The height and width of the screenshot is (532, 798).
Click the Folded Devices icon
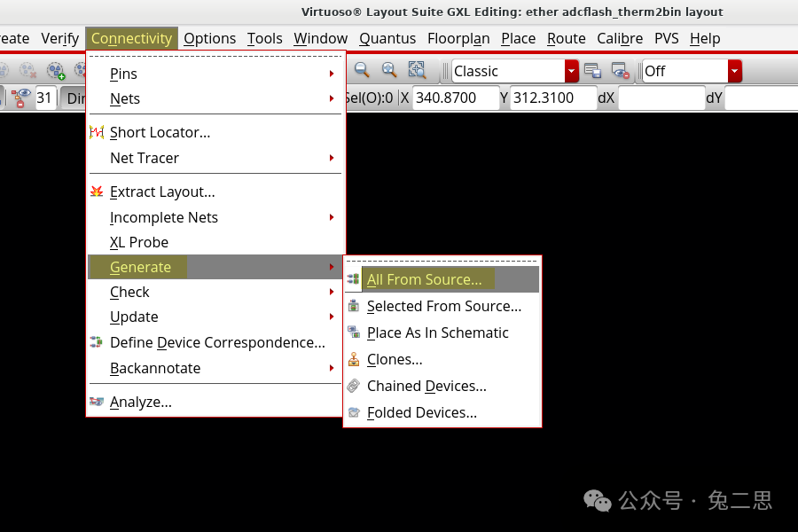[x=353, y=411]
